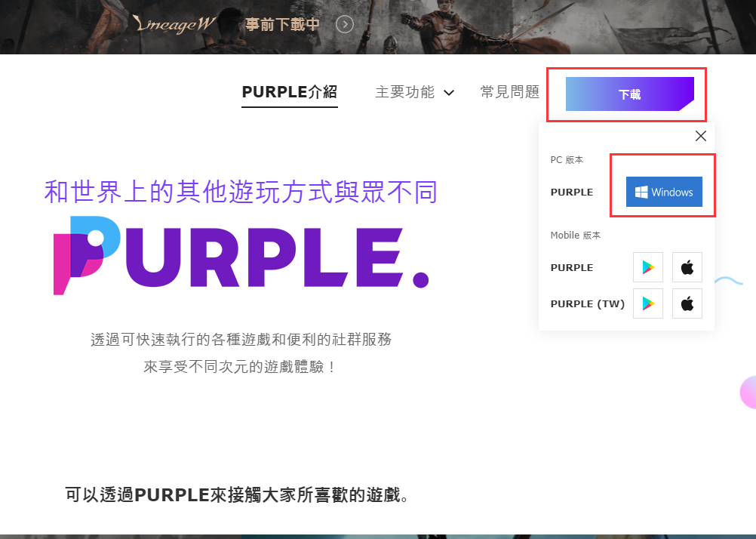This screenshot has width=756, height=539.
Task: Open Google Play for Mobile PURPLE
Action: point(648,266)
